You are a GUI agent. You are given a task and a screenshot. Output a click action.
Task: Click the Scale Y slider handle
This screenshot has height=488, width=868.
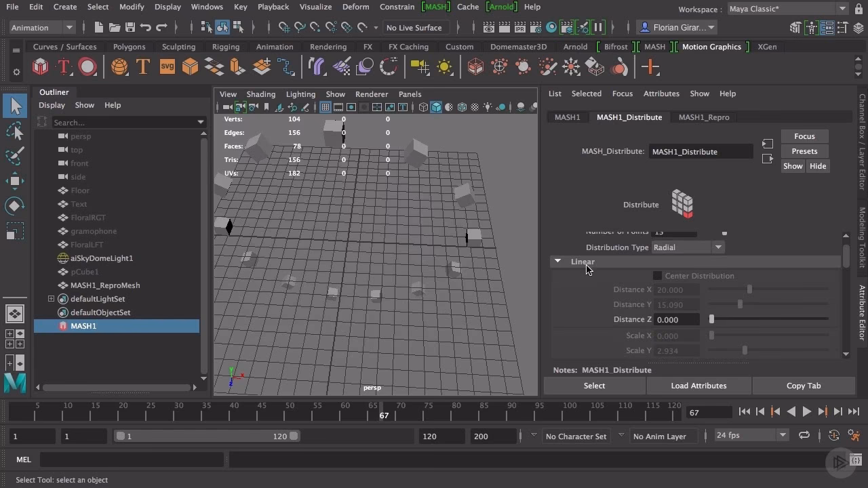745,350
